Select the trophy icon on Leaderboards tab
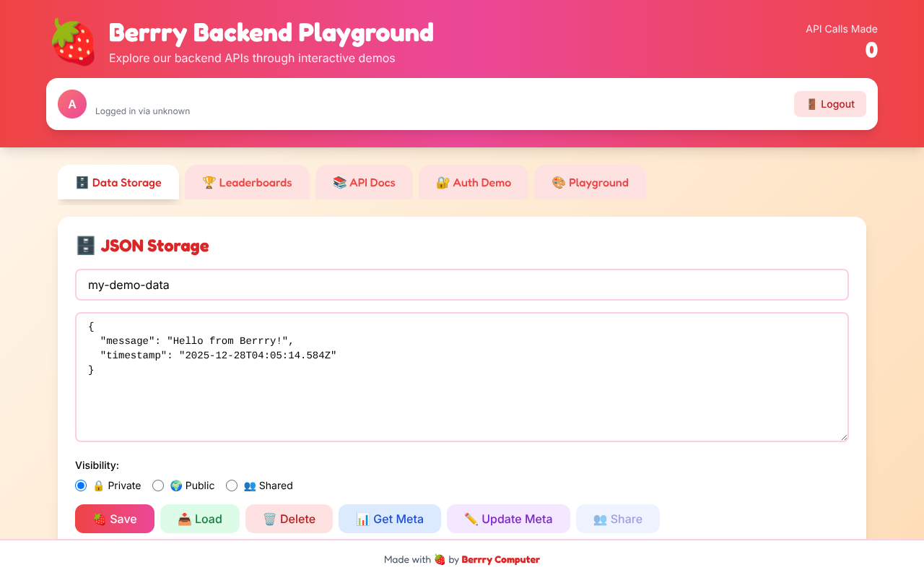Screen dimensions: 924x578 pos(209,182)
